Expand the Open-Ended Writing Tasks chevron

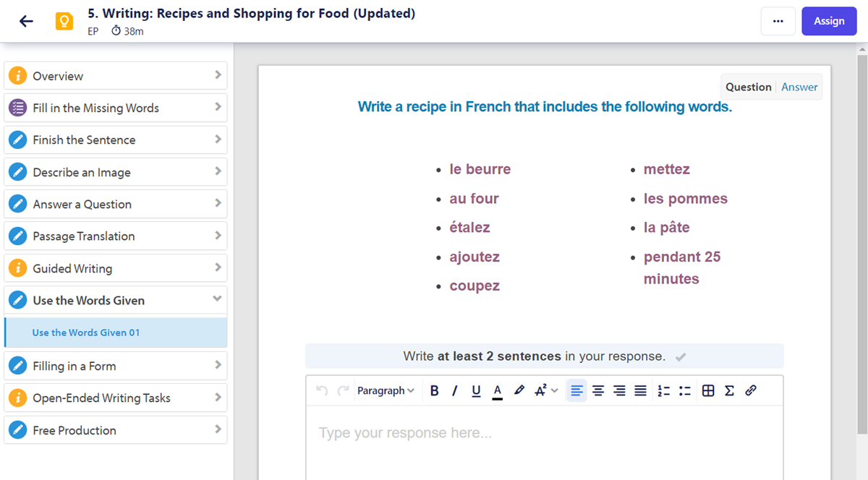218,397
